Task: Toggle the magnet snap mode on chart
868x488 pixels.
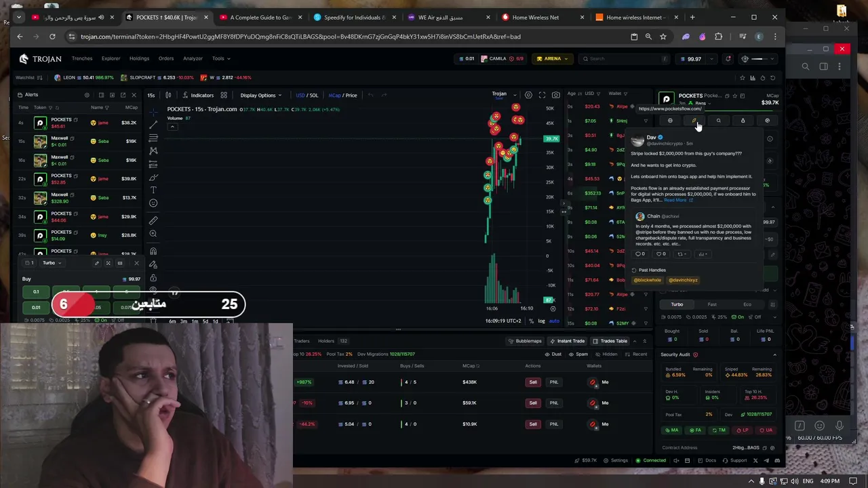Action: point(153,251)
